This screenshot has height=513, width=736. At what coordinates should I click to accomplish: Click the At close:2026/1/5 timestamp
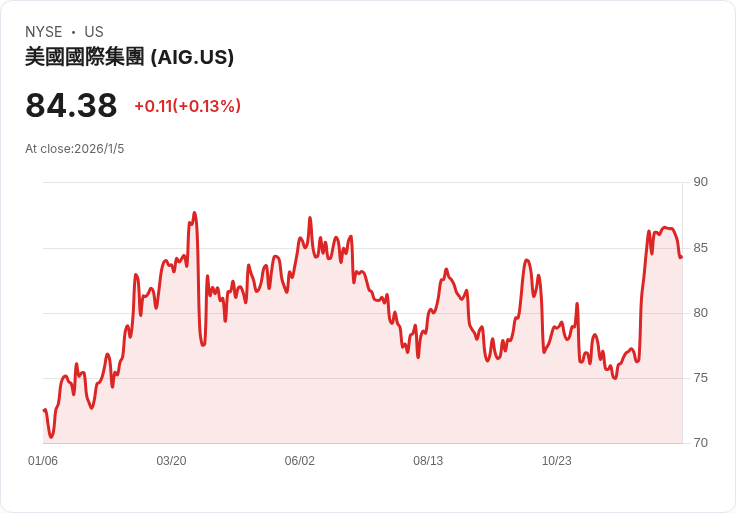coord(75,149)
